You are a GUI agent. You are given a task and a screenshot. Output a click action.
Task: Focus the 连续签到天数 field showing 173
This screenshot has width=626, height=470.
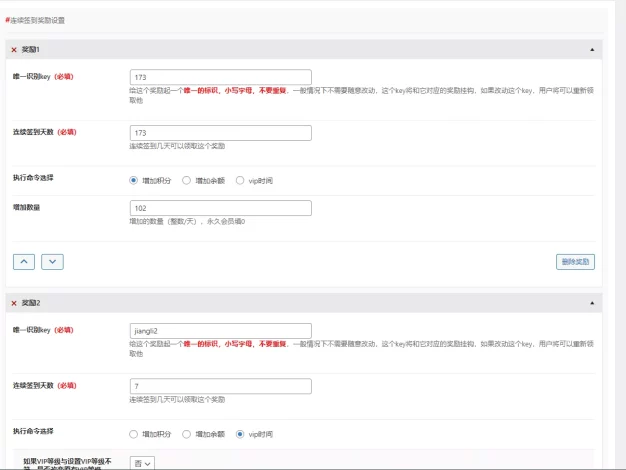pyautogui.click(x=220, y=132)
